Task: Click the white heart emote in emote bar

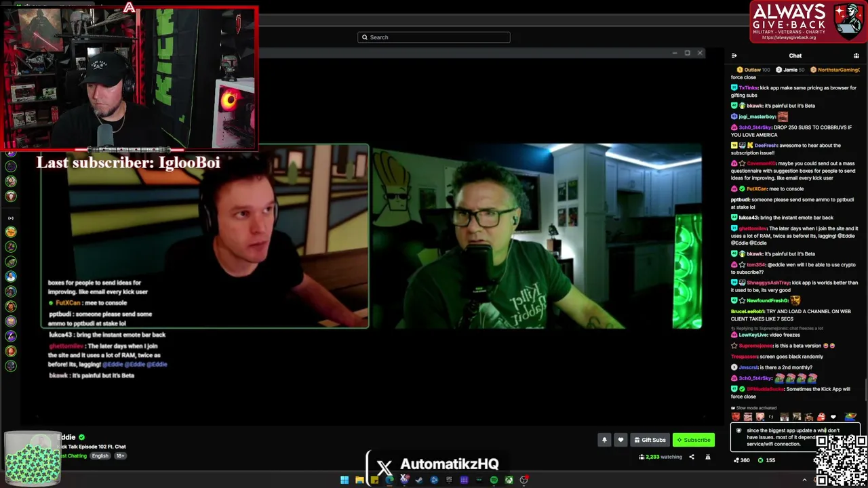Action: (833, 417)
